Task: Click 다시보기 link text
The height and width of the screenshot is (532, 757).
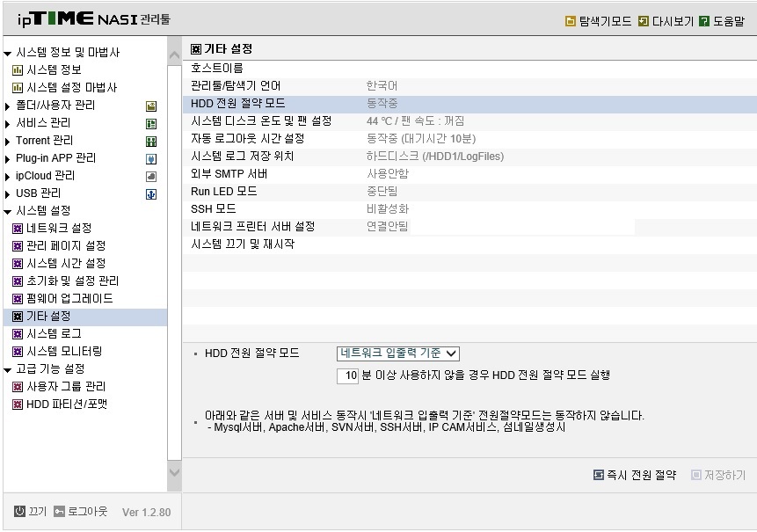Action: point(673,21)
